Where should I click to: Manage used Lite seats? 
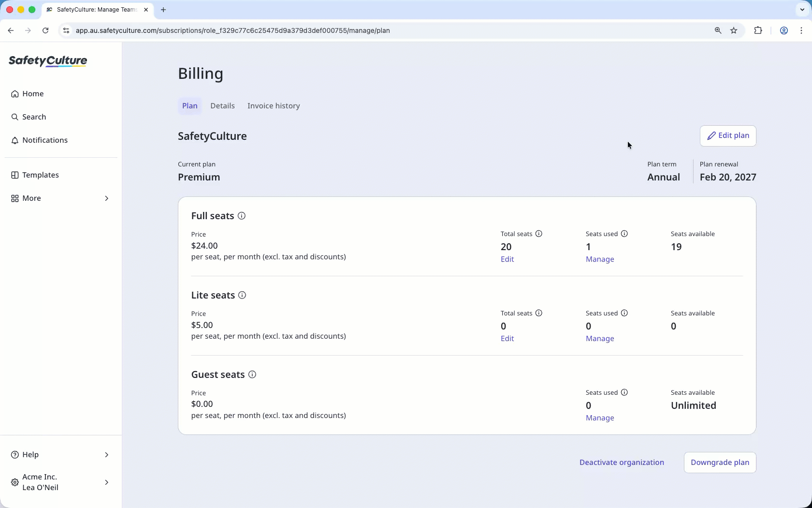click(x=600, y=339)
